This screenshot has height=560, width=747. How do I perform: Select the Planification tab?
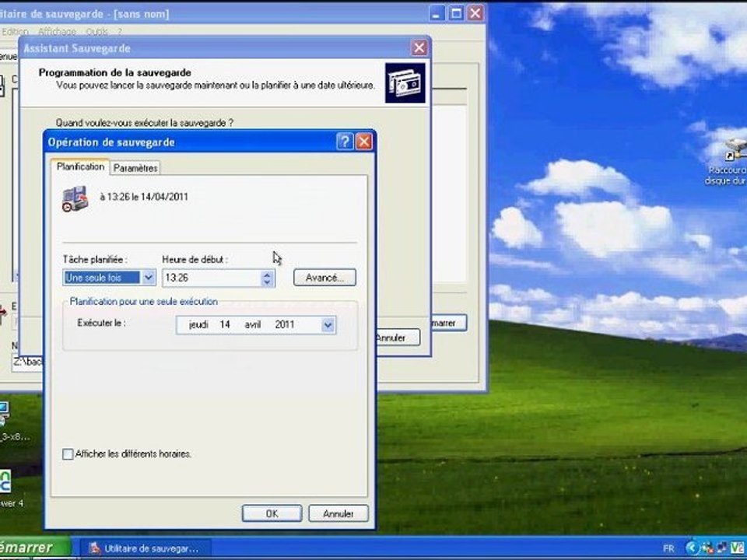80,166
